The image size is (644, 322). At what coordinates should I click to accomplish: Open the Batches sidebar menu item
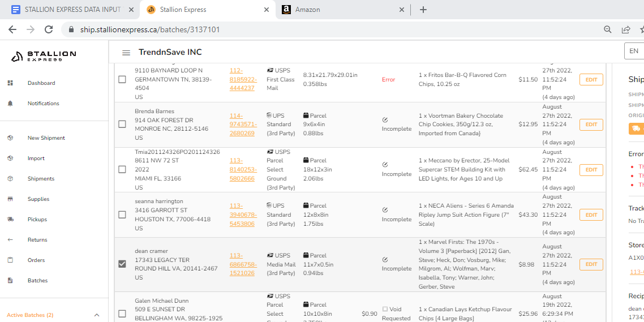[x=37, y=281]
